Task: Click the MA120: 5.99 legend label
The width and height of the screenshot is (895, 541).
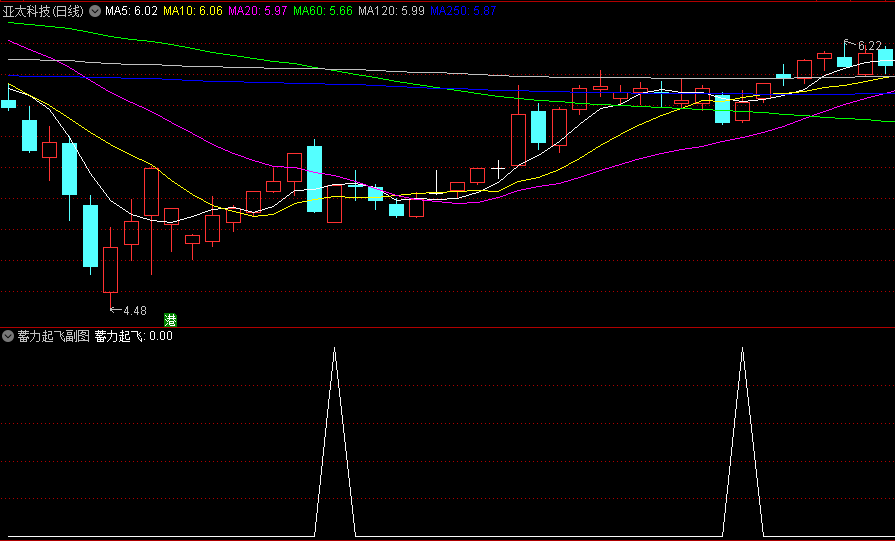Action: pos(392,11)
